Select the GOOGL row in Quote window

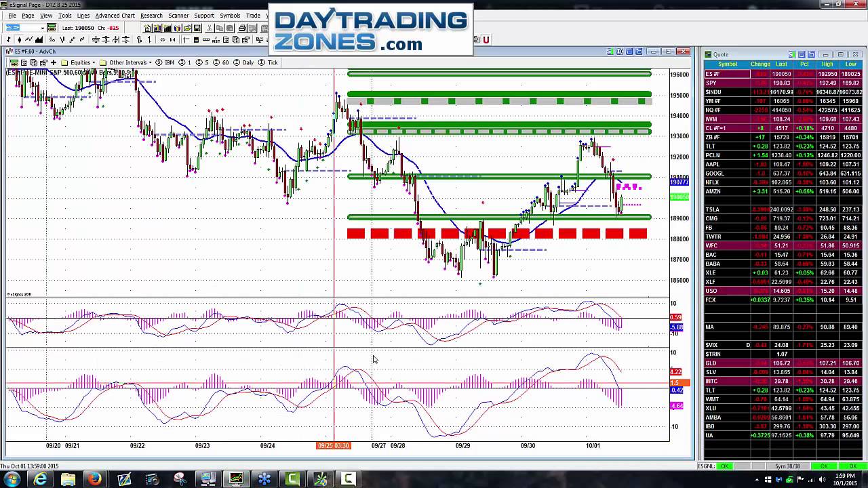(783, 174)
